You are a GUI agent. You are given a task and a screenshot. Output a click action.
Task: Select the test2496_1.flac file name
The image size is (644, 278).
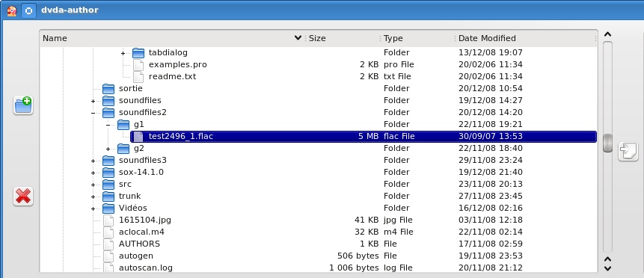(x=181, y=136)
